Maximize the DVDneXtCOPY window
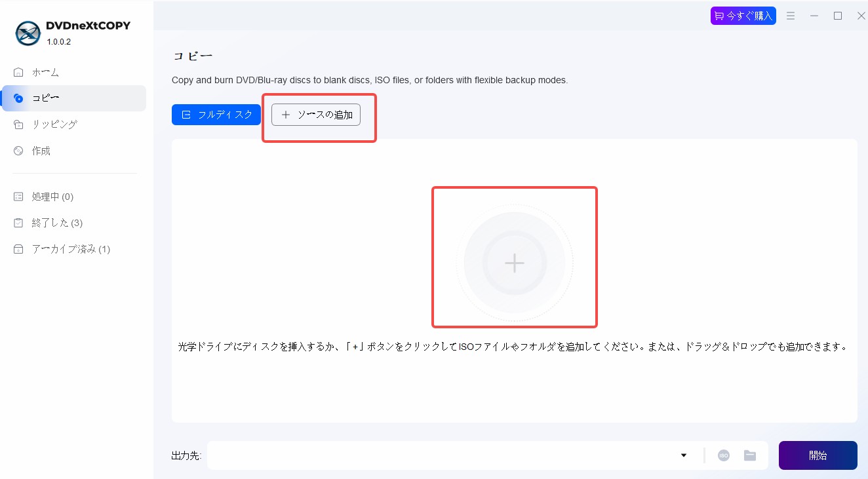This screenshot has width=868, height=479. tap(838, 16)
